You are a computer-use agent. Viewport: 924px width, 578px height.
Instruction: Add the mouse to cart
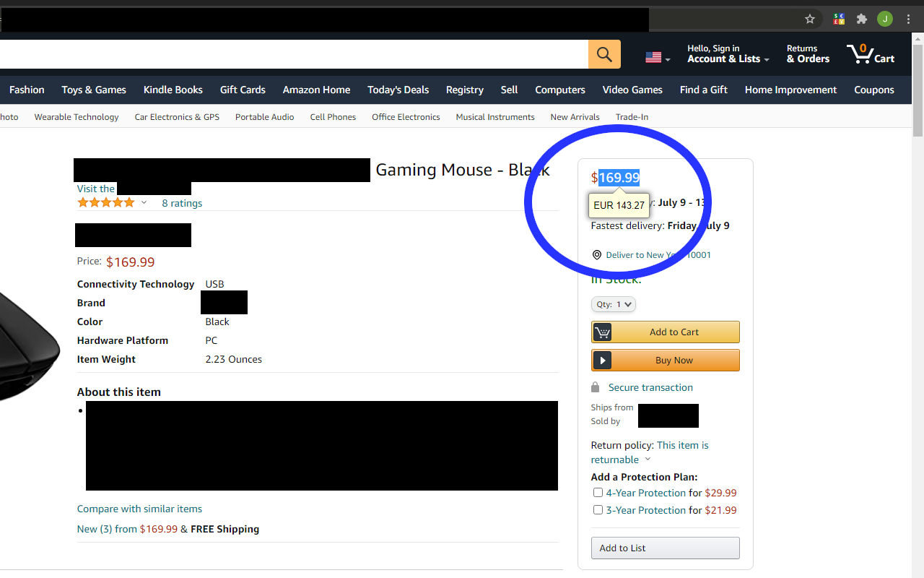click(666, 332)
